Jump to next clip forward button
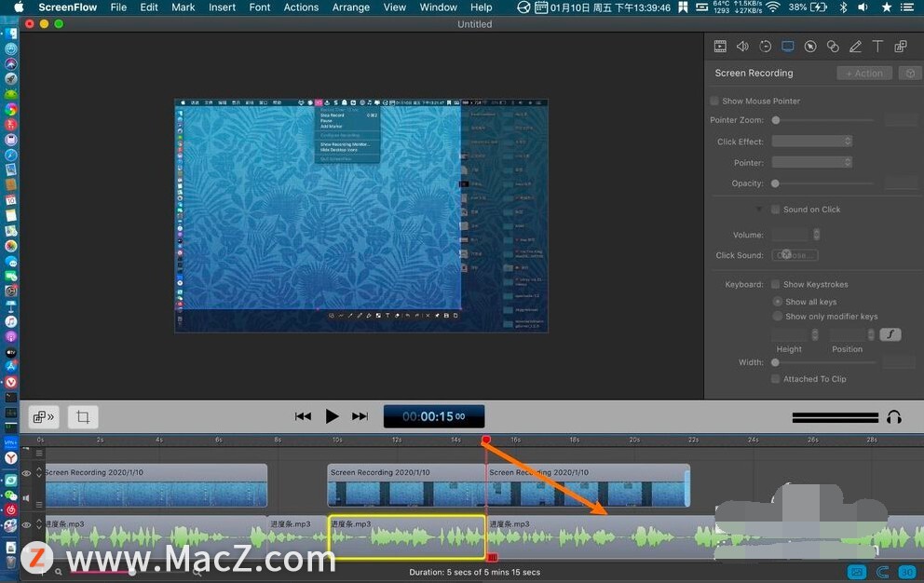 [360, 417]
